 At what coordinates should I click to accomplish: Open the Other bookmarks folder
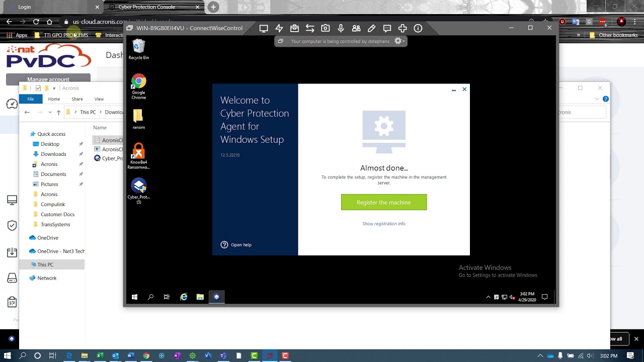pyautogui.click(x=613, y=35)
